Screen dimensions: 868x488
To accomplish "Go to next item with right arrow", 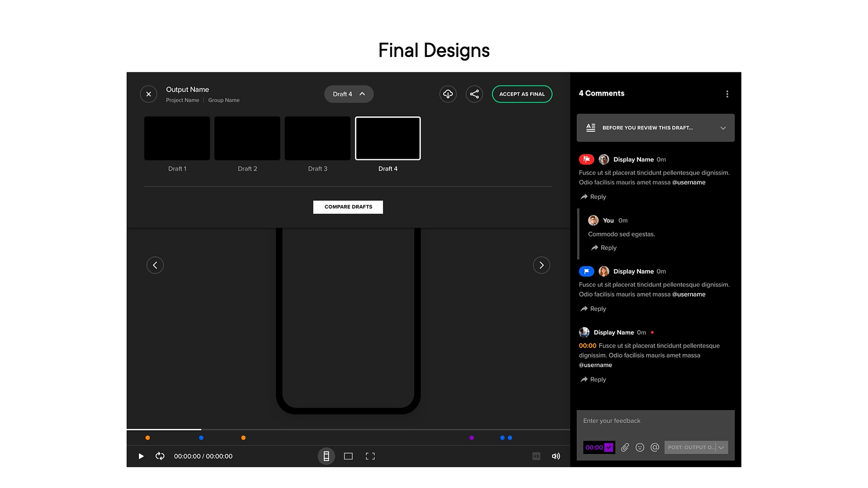I will coord(541,265).
